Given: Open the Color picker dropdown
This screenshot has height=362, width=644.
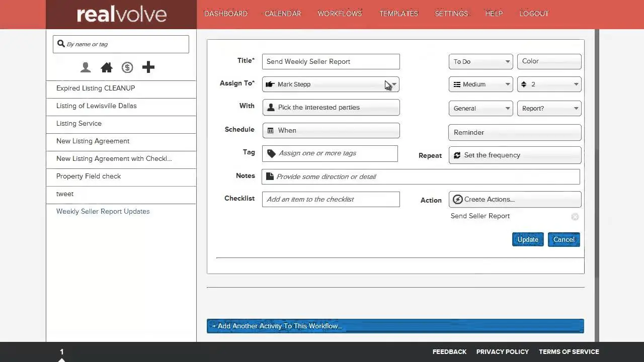Looking at the screenshot, I should (x=549, y=61).
